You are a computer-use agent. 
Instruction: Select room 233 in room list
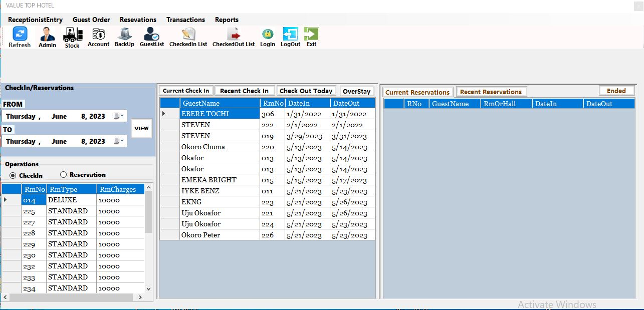(x=73, y=277)
